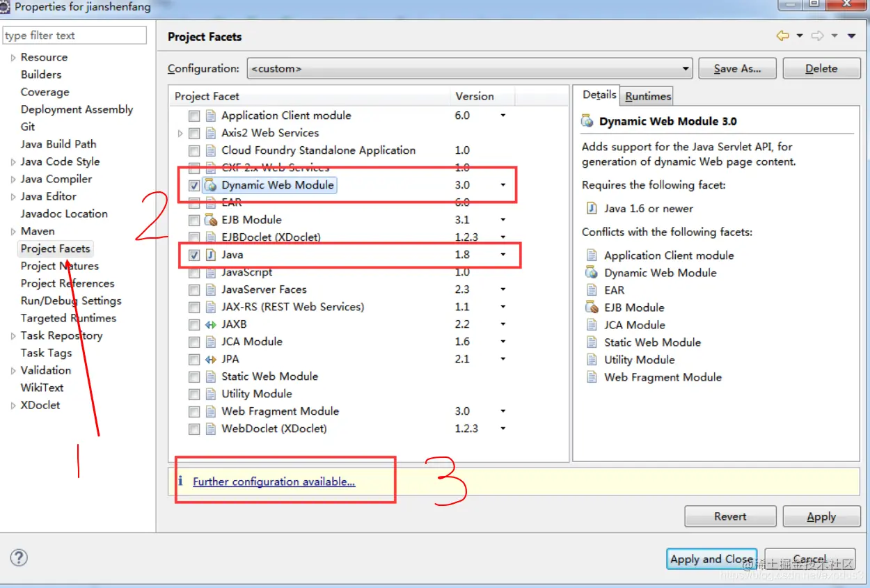Expand the Maven tree node
The height and width of the screenshot is (588, 870).
[x=13, y=232]
